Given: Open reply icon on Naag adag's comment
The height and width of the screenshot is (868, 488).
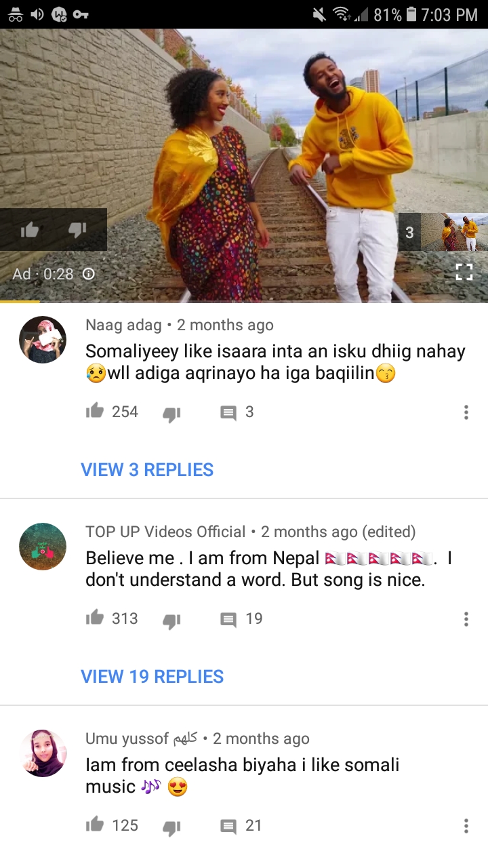Looking at the screenshot, I should pyautogui.click(x=228, y=412).
